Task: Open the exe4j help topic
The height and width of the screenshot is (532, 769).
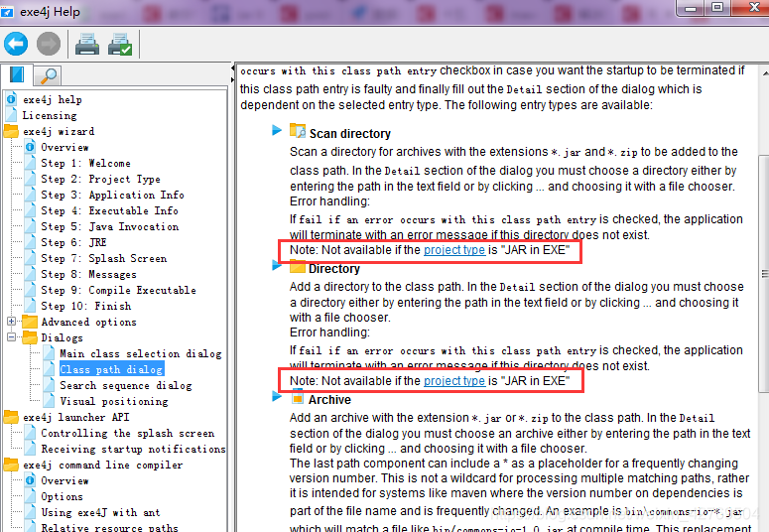Action: point(53,99)
